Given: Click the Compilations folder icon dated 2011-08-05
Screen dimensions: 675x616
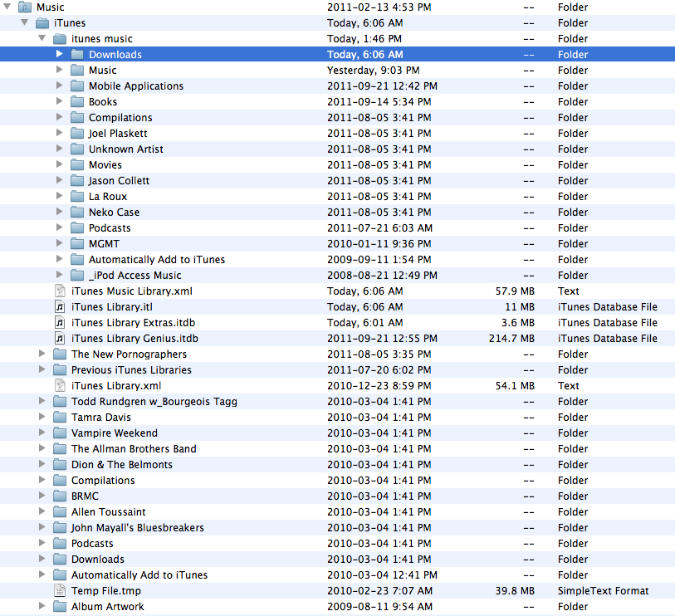Looking at the screenshot, I should click(77, 118).
